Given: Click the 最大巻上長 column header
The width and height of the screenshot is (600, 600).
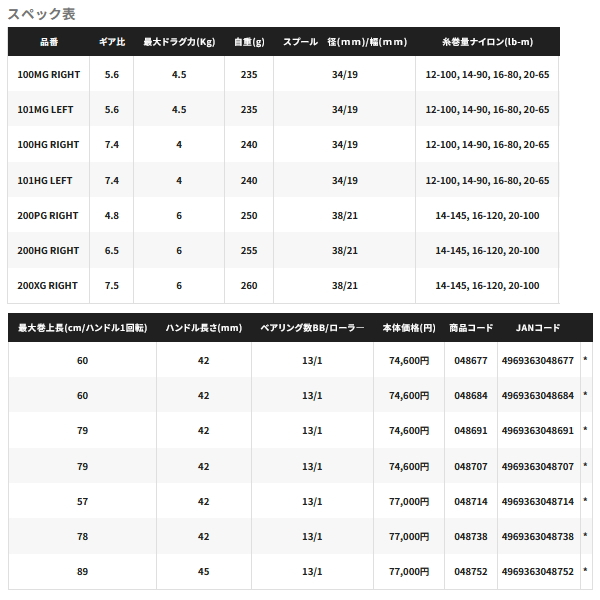Looking at the screenshot, I should [x=83, y=328].
